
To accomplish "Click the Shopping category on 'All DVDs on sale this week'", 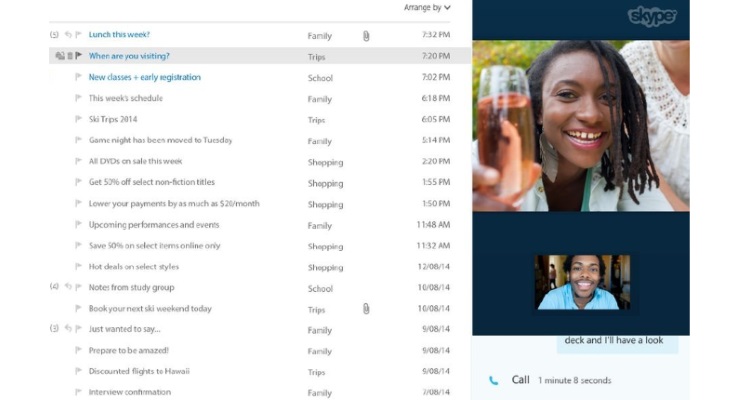I will pos(325,162).
